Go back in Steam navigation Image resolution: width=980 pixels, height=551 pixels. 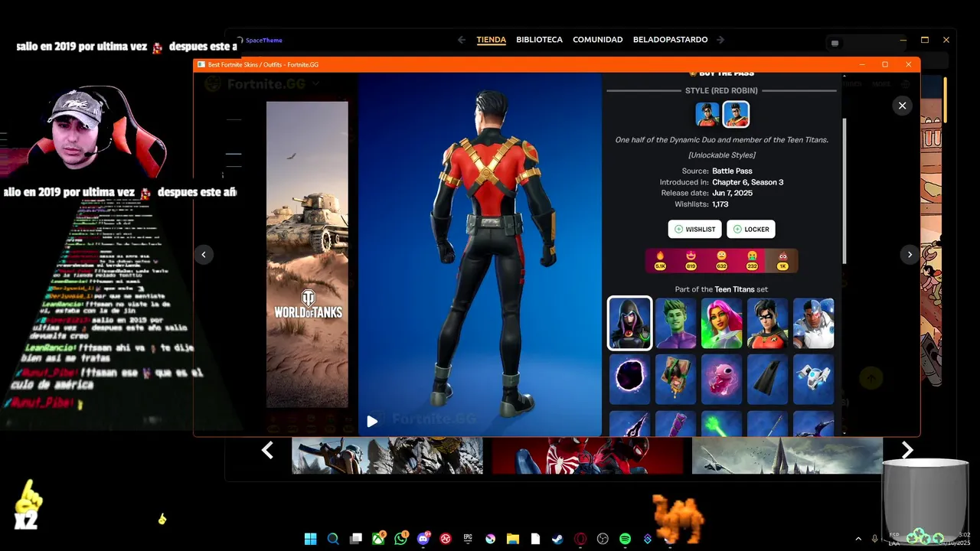(461, 40)
